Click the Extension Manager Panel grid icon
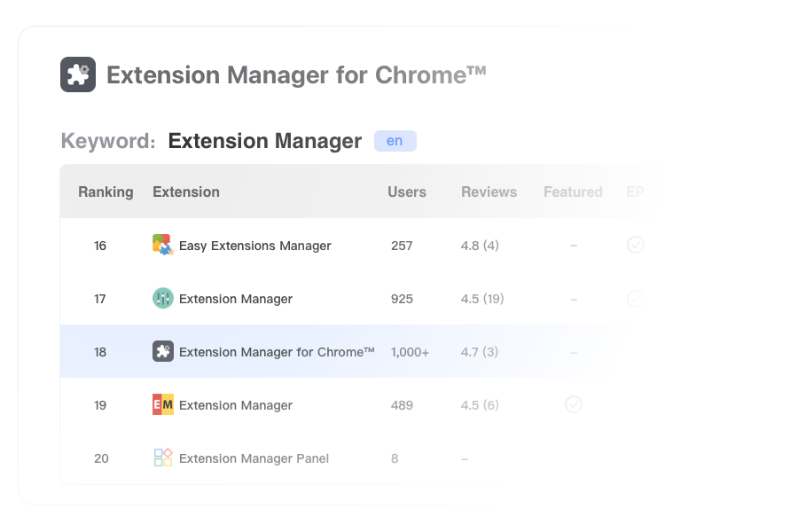Image resolution: width=798 pixels, height=532 pixels. [163, 458]
